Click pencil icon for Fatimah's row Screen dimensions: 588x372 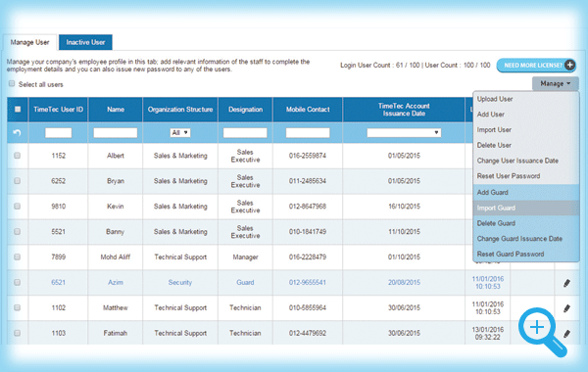tap(566, 334)
